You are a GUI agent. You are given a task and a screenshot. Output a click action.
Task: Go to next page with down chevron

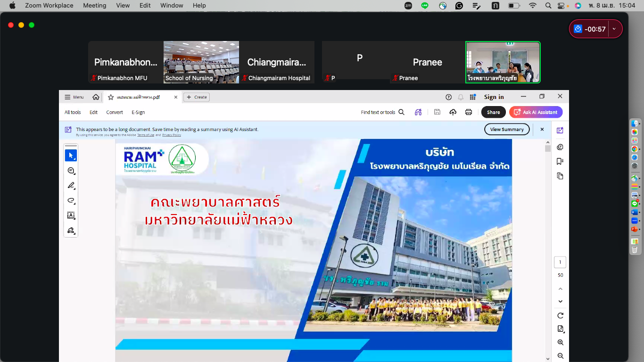(560, 301)
